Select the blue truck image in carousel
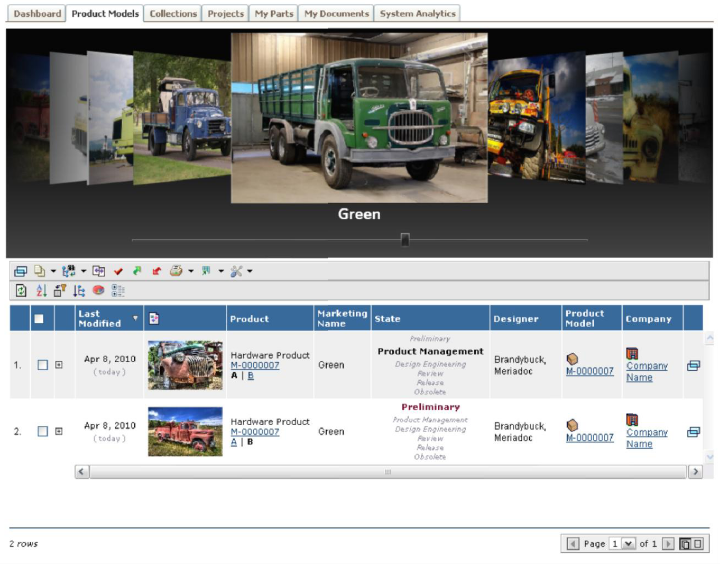Viewport: 720px width, 564px height. [x=180, y=118]
